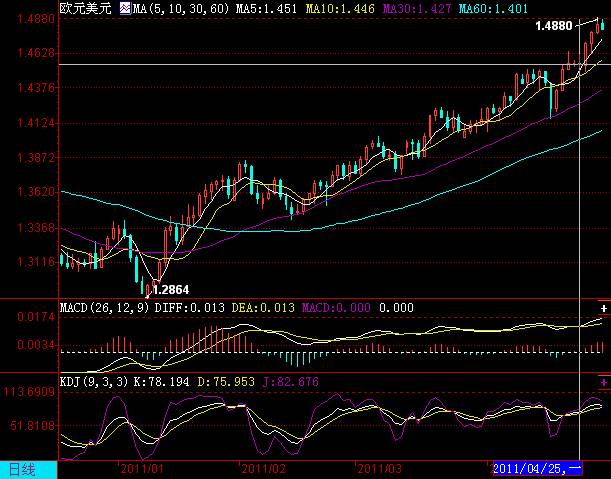Image resolution: width=611 pixels, height=479 pixels.
Task: Click the 1.4628 price axis label
Action: coord(36,52)
